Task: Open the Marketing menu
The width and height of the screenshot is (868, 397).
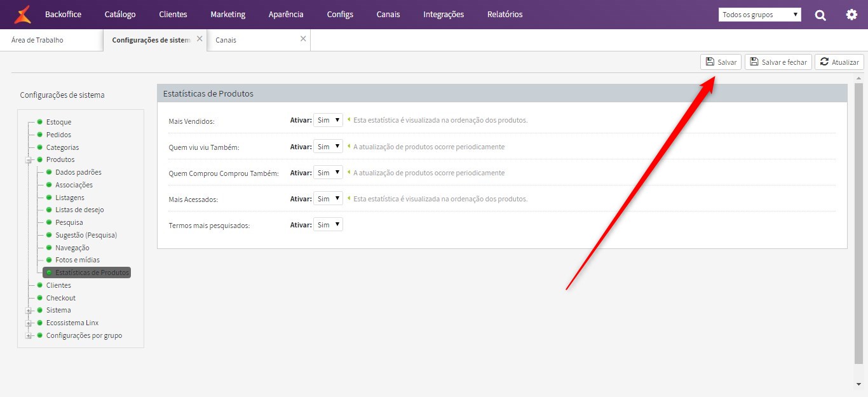Action: click(227, 14)
